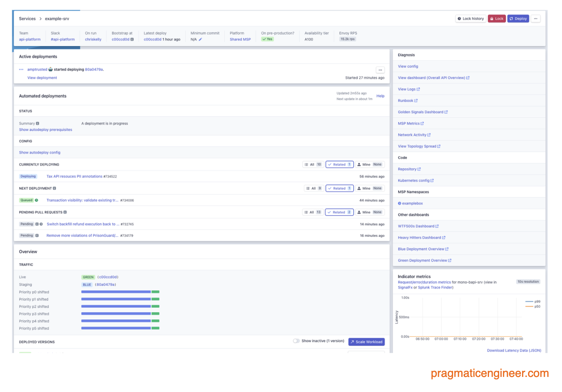Deselect the Related filter under PENDING PULL REQUESTS
Screen dimensions: 562x392
click(x=339, y=212)
